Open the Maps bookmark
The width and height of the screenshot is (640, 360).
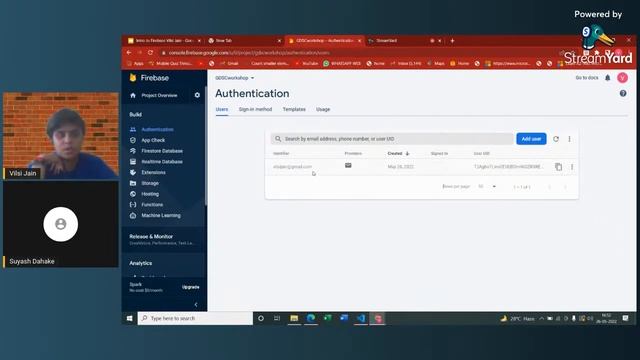click(x=436, y=63)
